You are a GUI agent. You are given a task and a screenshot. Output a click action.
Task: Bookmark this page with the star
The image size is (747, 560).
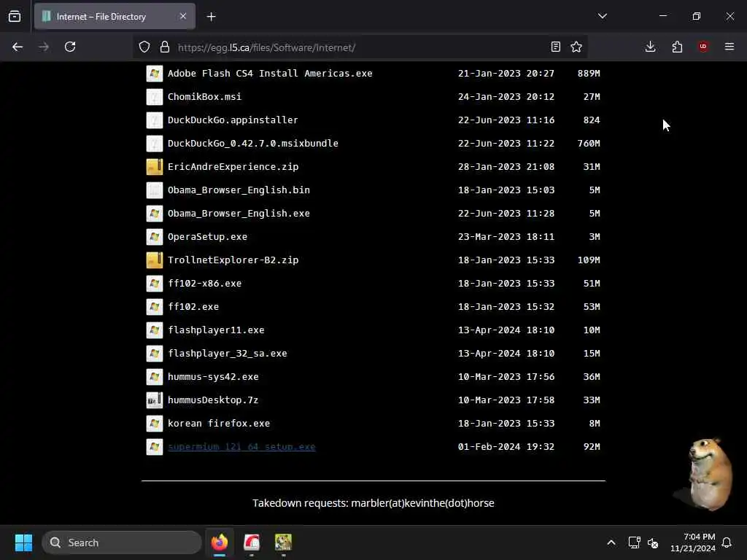tap(576, 47)
